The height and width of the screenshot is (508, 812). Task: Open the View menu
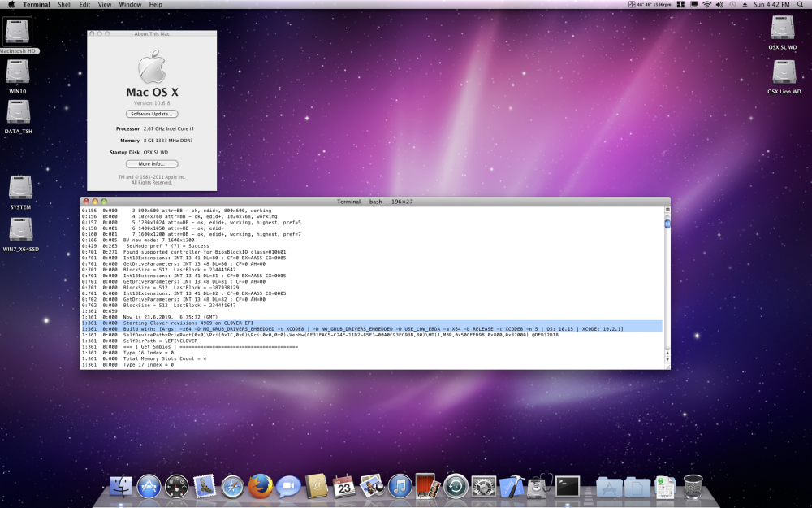pyautogui.click(x=105, y=4)
